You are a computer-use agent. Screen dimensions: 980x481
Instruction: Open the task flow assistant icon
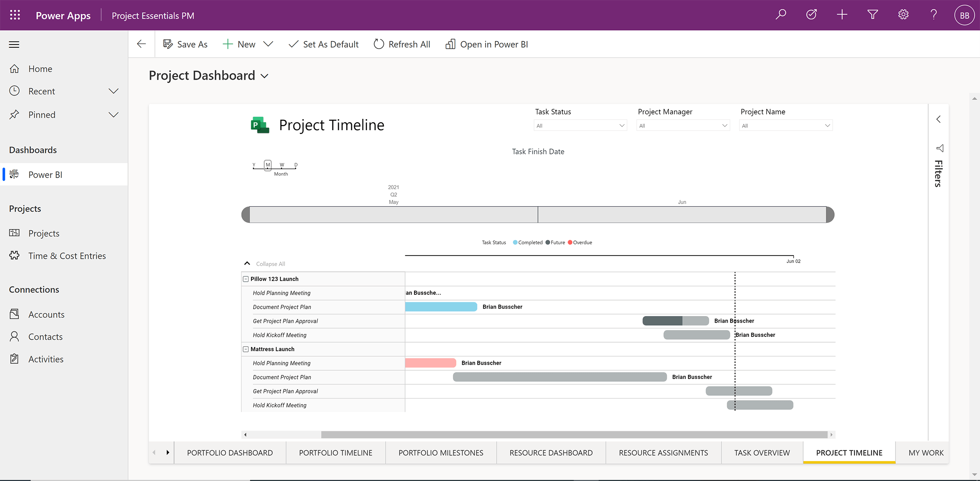pyautogui.click(x=811, y=15)
